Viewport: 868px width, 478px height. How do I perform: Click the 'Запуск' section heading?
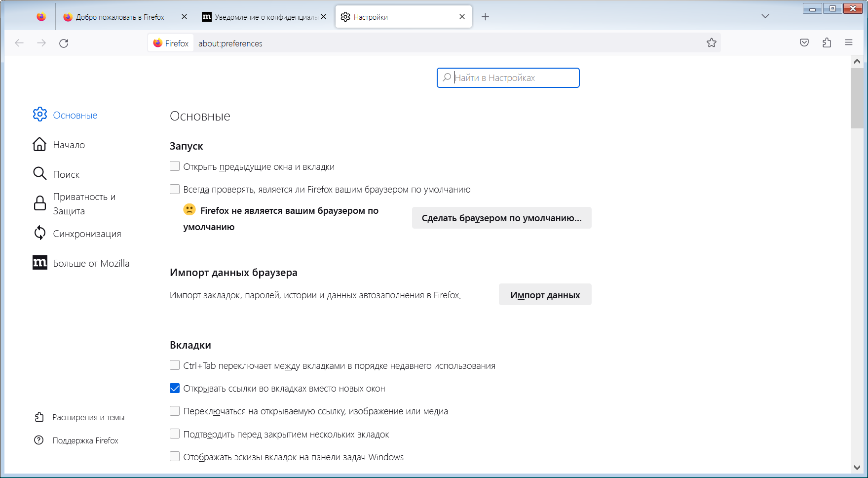click(186, 146)
